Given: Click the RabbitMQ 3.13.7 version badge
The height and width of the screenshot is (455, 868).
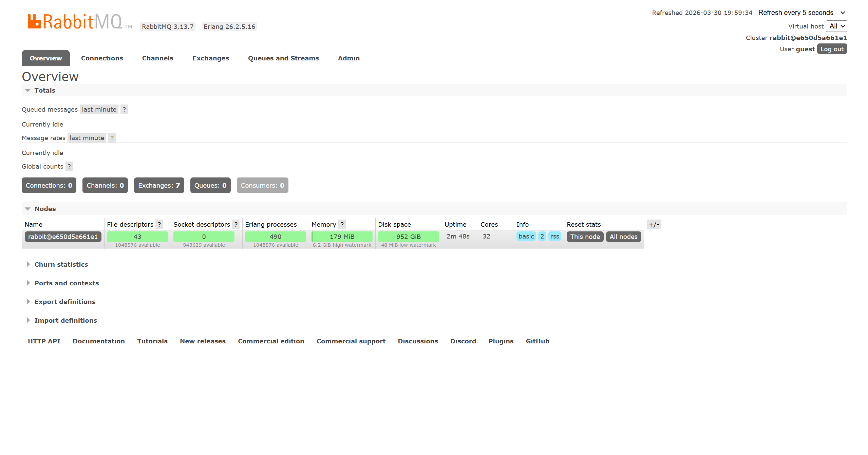Looking at the screenshot, I should (168, 26).
